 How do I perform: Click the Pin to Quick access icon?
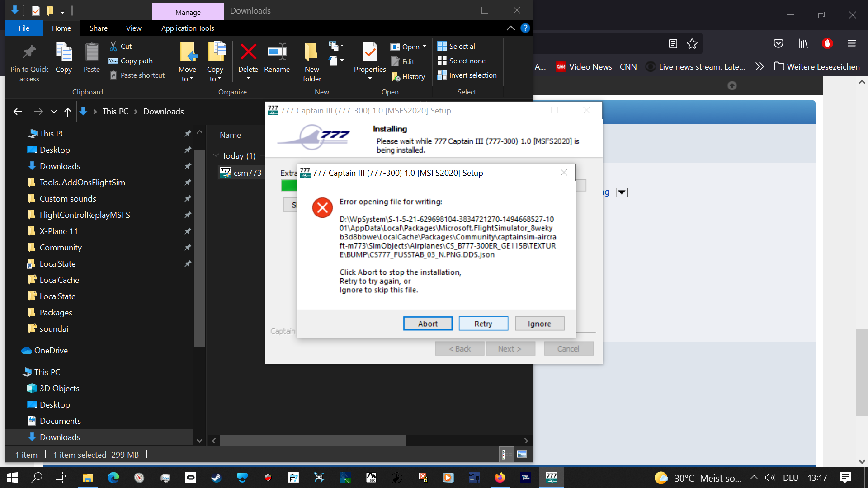coord(29,52)
